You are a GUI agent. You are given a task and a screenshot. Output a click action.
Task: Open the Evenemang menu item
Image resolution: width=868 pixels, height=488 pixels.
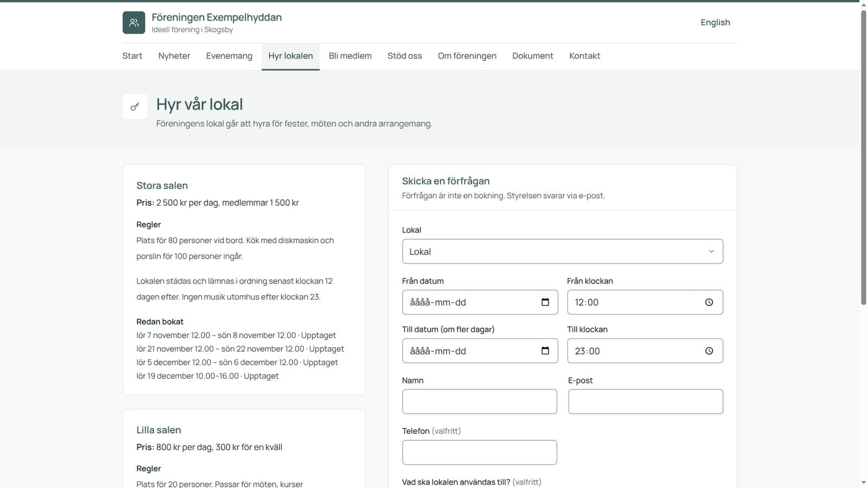pyautogui.click(x=229, y=56)
